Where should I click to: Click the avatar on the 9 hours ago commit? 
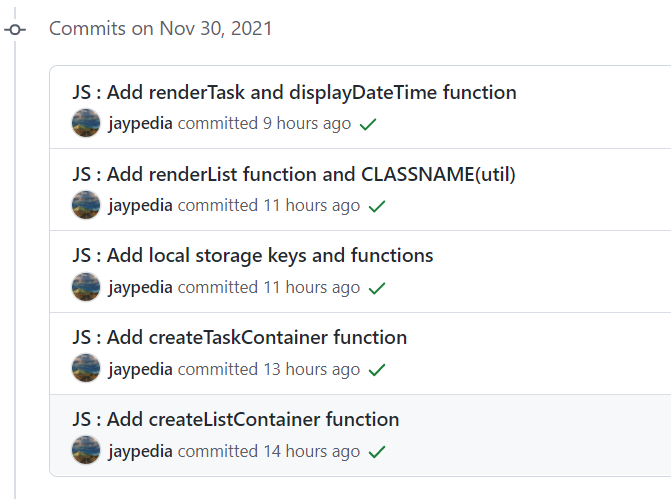pyautogui.click(x=86, y=123)
